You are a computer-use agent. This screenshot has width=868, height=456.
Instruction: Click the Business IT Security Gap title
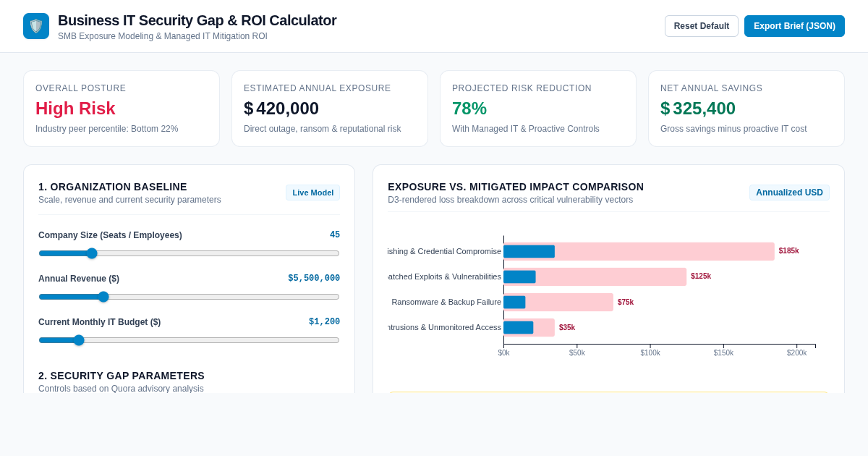coord(197,20)
